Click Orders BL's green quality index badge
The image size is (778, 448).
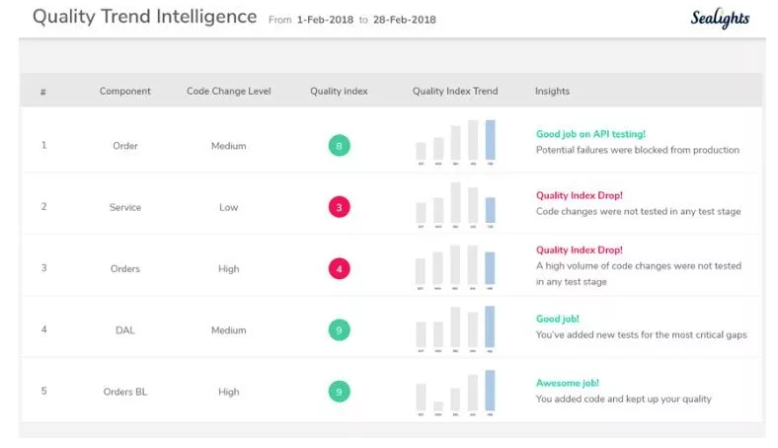[x=339, y=392]
